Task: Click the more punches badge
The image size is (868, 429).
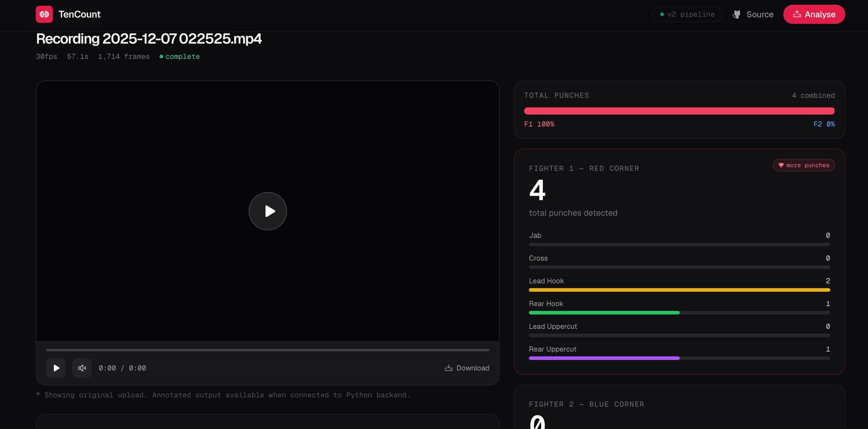Action: coord(804,165)
